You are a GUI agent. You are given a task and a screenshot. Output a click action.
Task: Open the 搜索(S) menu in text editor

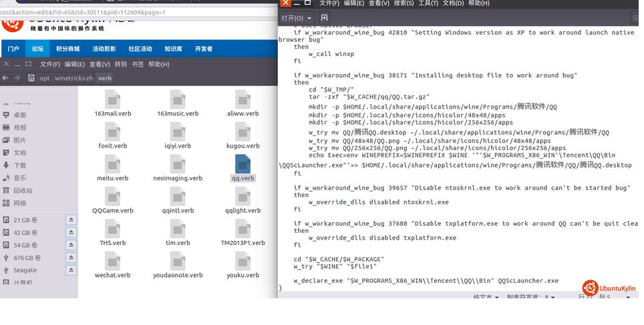(x=404, y=3)
